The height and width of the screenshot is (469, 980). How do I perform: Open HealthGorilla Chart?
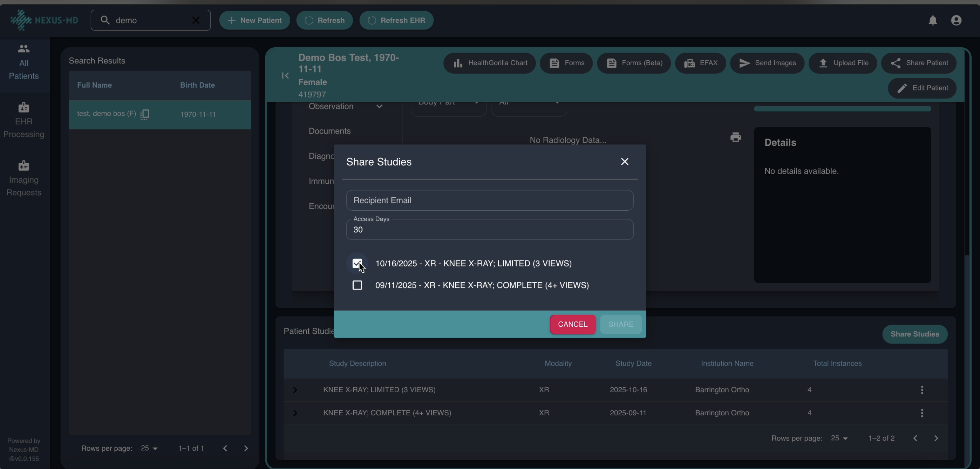(489, 63)
